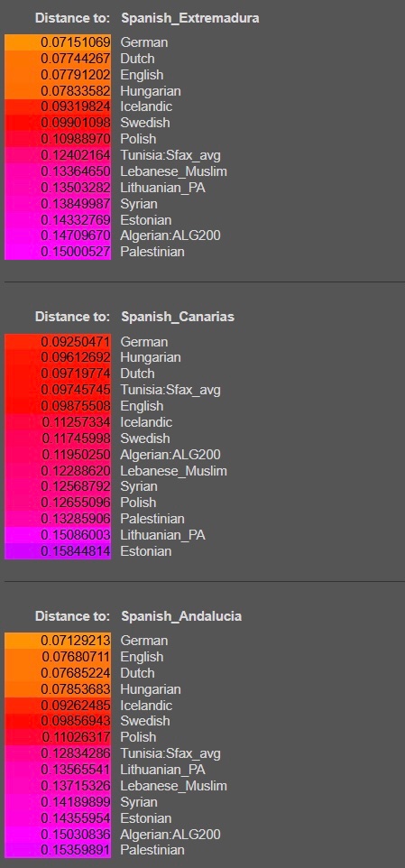Screen dimensions: 405x868
Task: Click distance value 0.07853683
Action: pyautogui.click(x=76, y=689)
